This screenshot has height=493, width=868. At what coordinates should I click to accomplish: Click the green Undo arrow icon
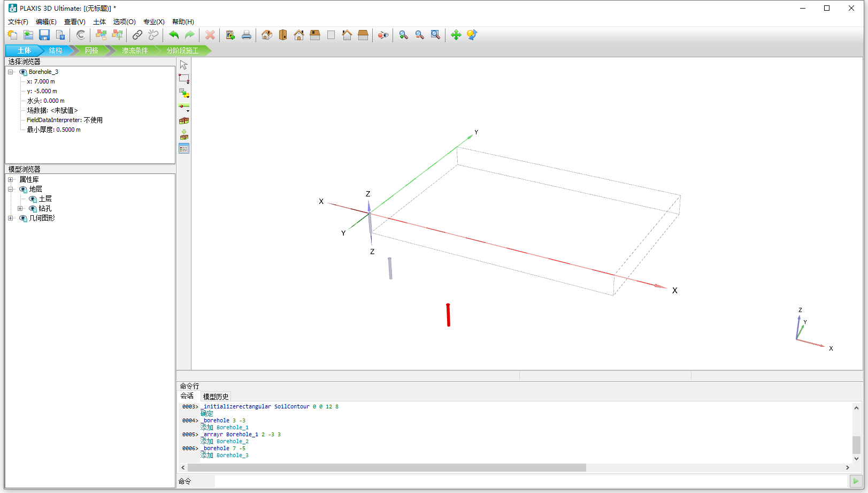click(x=174, y=35)
